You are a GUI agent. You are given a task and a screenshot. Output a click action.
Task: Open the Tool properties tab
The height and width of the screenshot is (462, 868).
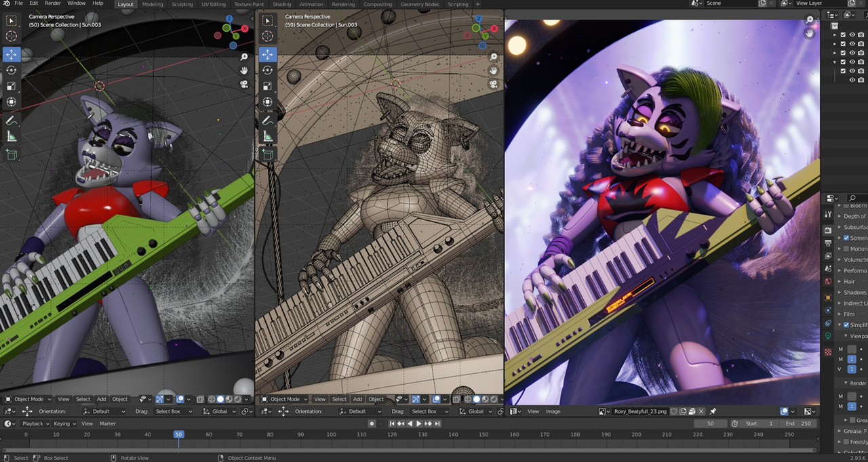pos(828,215)
